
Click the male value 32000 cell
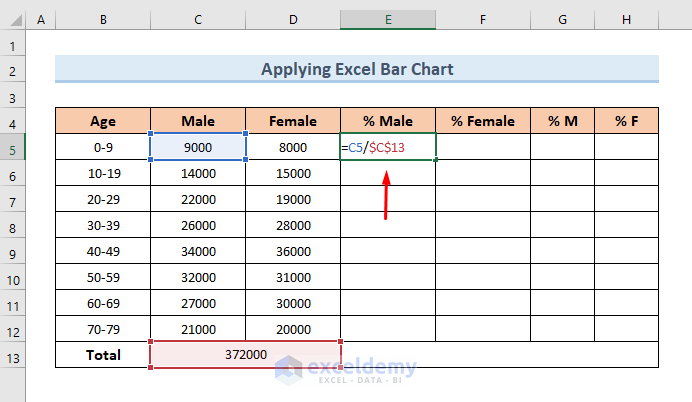point(198,277)
